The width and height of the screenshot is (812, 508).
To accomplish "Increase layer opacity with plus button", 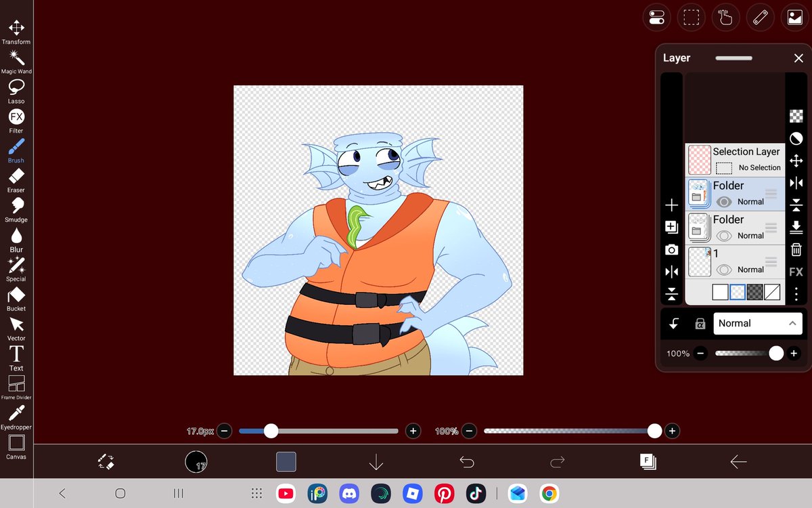I will pyautogui.click(x=794, y=354).
